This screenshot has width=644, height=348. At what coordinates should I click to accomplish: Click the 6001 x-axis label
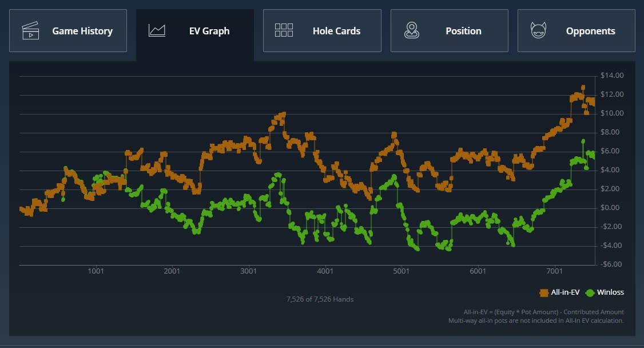click(x=478, y=271)
